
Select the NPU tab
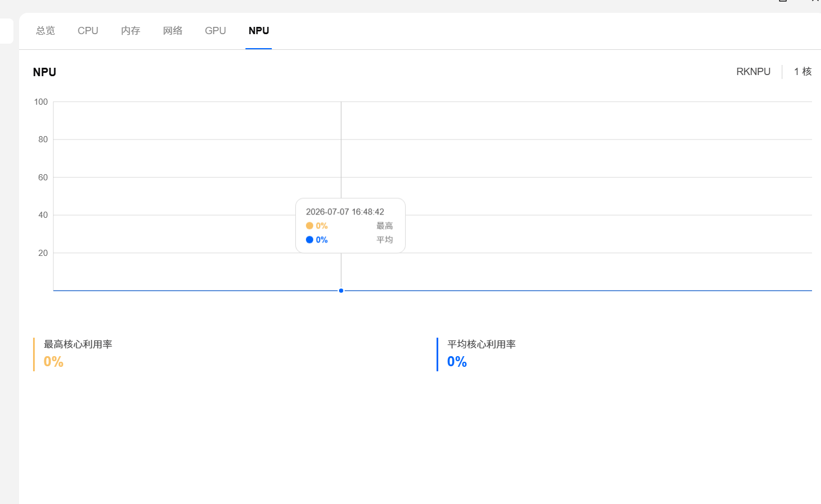point(259,31)
